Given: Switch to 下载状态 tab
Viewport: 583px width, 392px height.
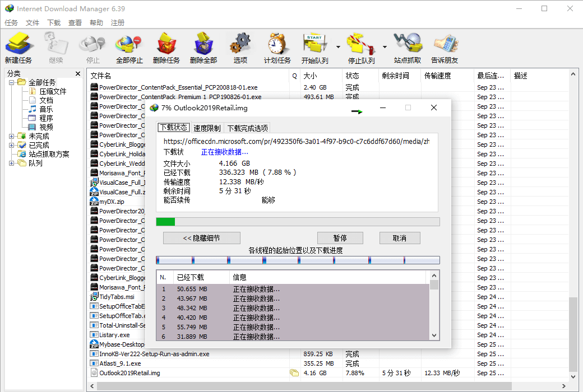Looking at the screenshot, I should click(x=174, y=128).
